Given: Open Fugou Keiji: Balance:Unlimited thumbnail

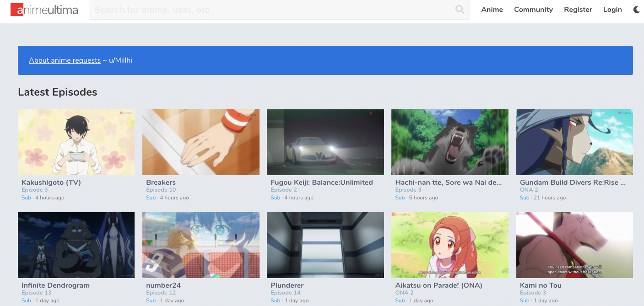Looking at the screenshot, I should [x=325, y=142].
